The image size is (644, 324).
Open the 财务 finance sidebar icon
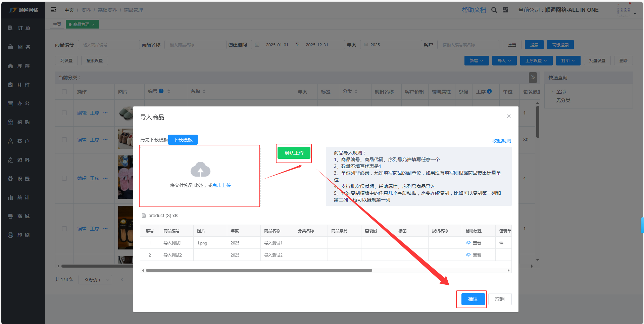pos(10,47)
